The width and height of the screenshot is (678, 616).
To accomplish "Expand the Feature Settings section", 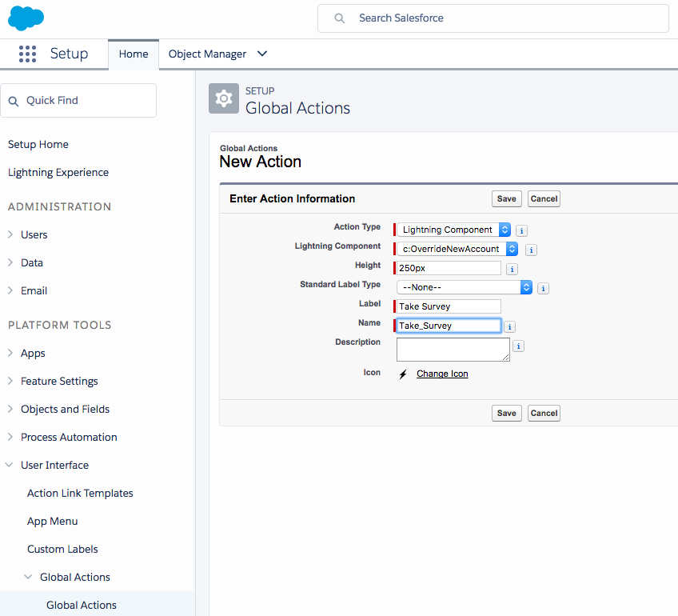I will 10,381.
